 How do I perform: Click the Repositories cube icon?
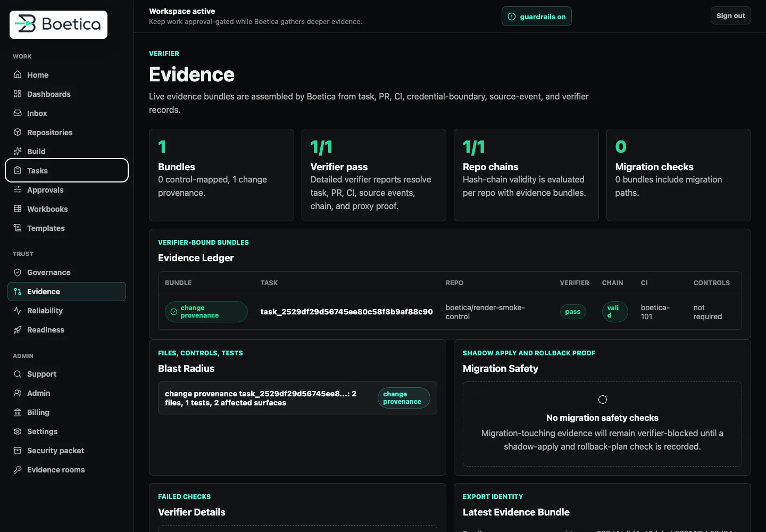pyautogui.click(x=18, y=132)
